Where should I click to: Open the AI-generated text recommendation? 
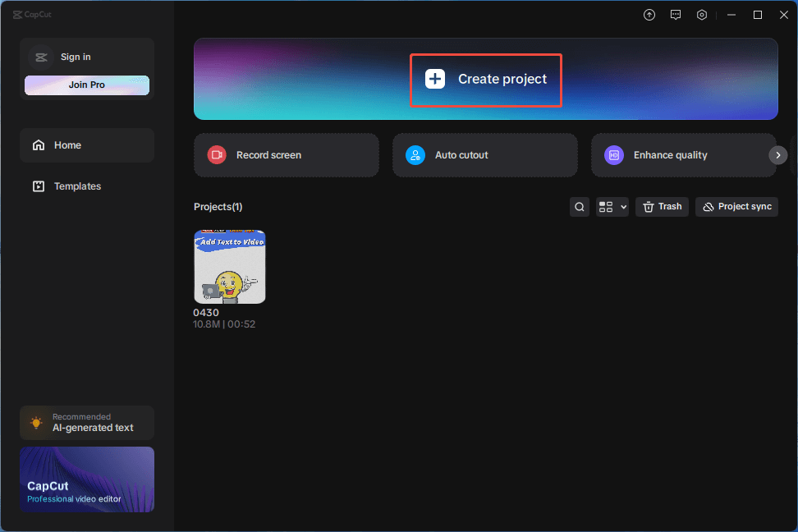(x=86, y=422)
